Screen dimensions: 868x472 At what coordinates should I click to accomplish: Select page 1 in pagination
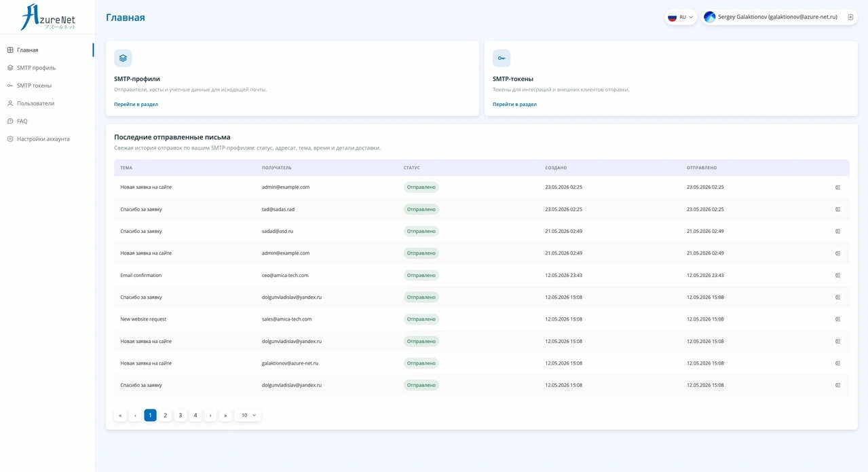pyautogui.click(x=150, y=415)
